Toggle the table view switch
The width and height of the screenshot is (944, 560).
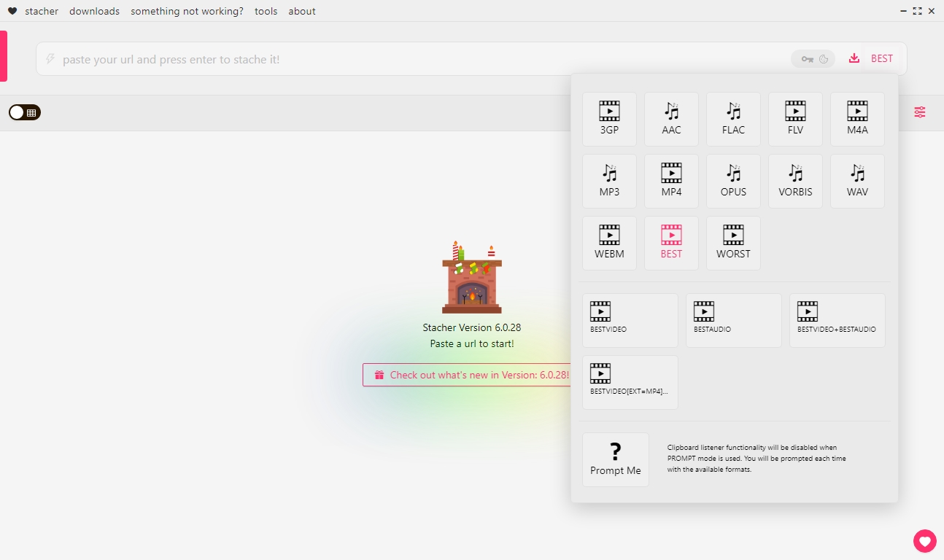pos(25,112)
